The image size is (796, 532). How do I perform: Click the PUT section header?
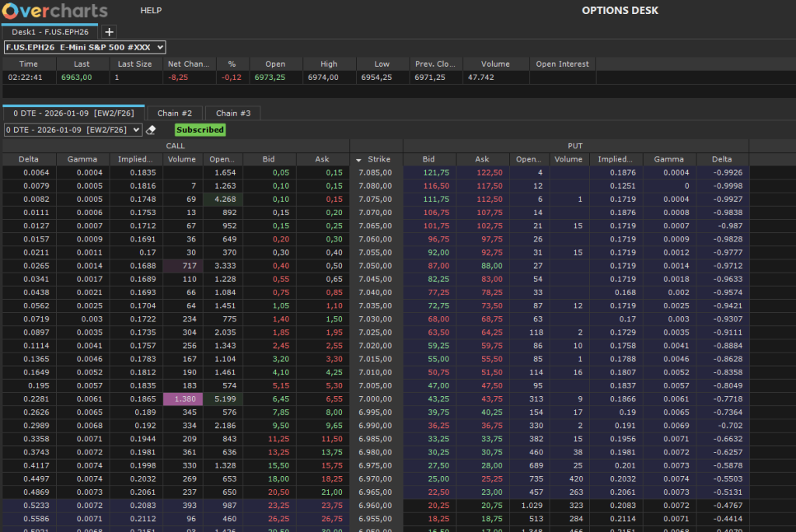click(x=575, y=145)
